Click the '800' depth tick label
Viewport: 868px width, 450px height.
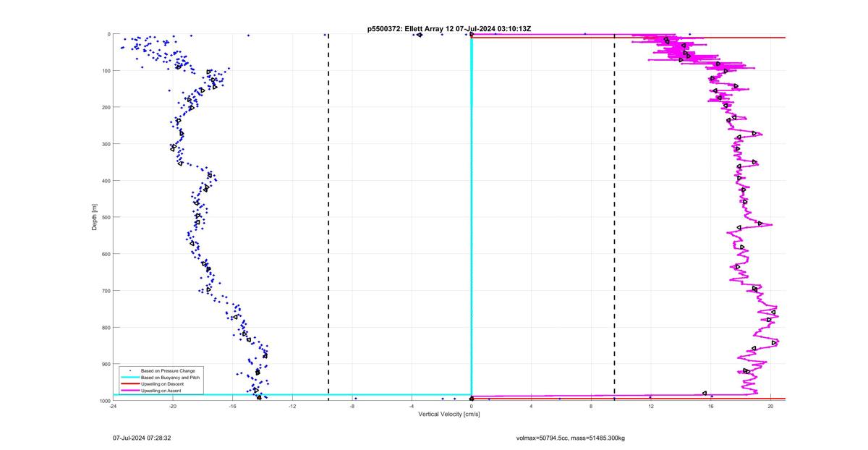pos(106,327)
